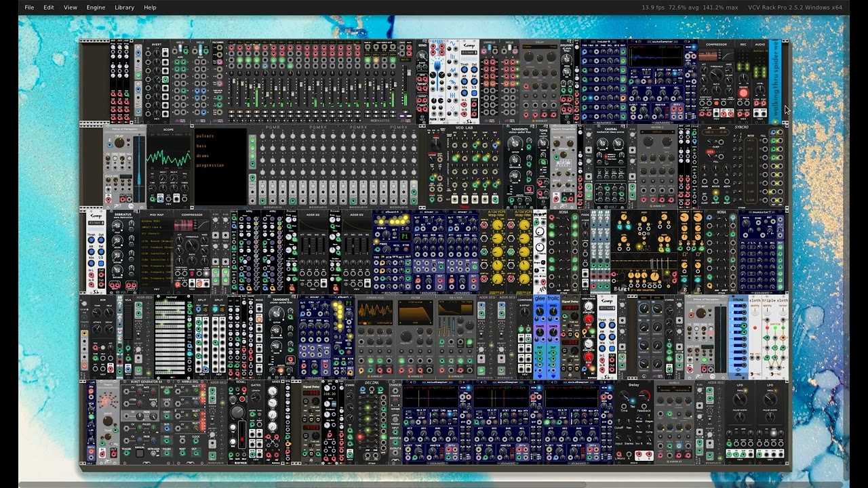Click the fps and CPU meter readout

(x=690, y=7)
